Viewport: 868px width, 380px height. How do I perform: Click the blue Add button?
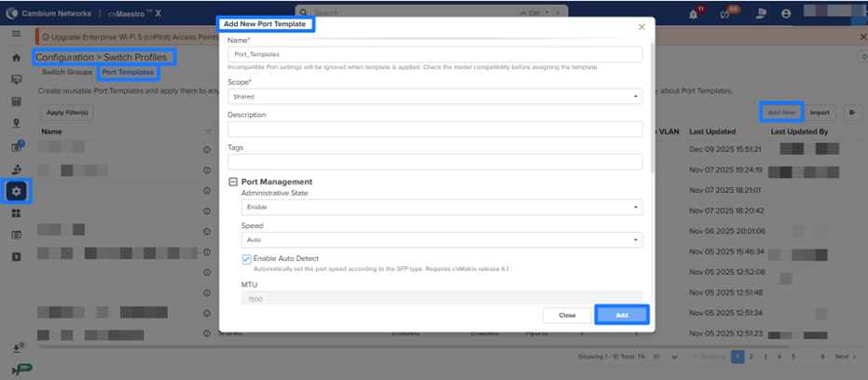[621, 315]
